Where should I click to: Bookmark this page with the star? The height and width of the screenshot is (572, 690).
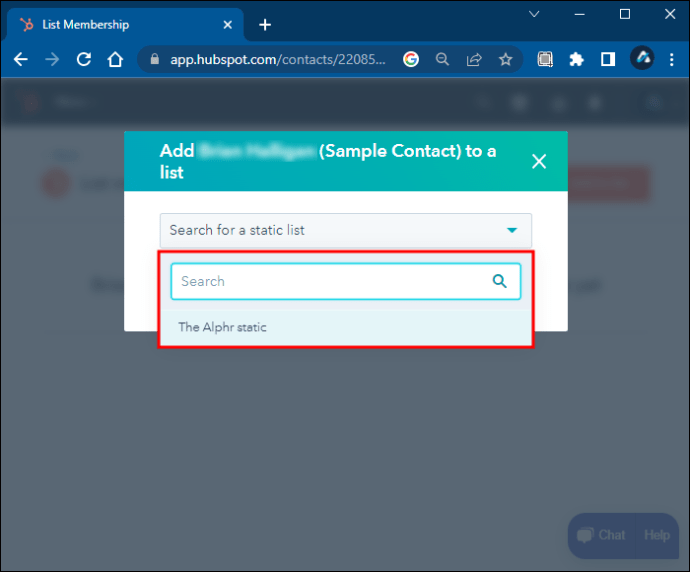click(x=506, y=59)
